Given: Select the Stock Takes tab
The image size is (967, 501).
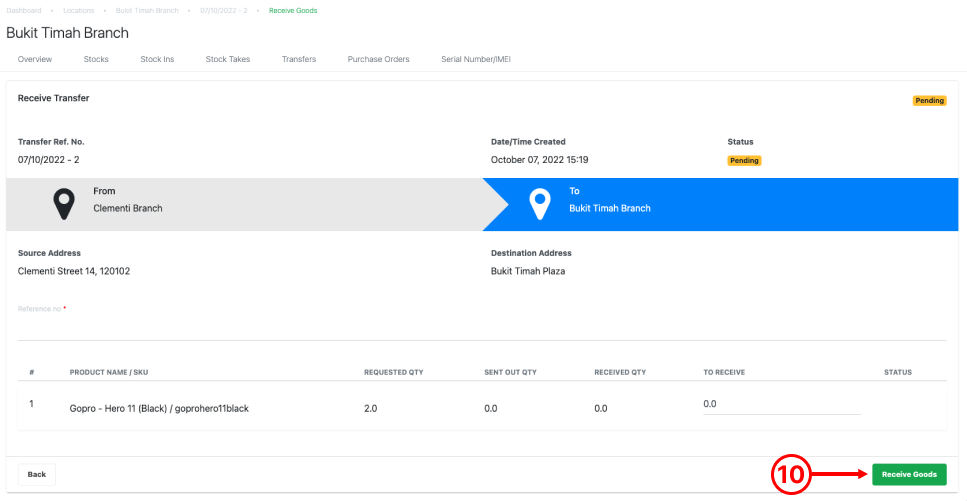Looking at the screenshot, I should coord(228,59).
